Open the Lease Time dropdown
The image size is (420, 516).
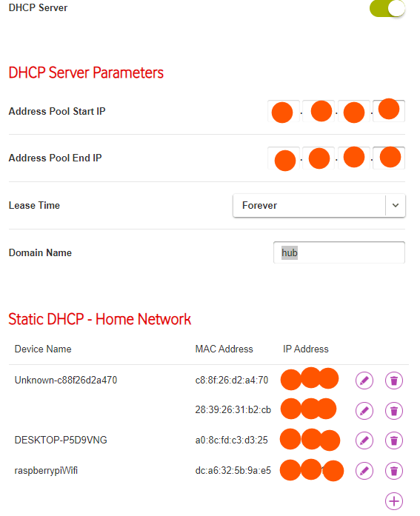(319, 206)
